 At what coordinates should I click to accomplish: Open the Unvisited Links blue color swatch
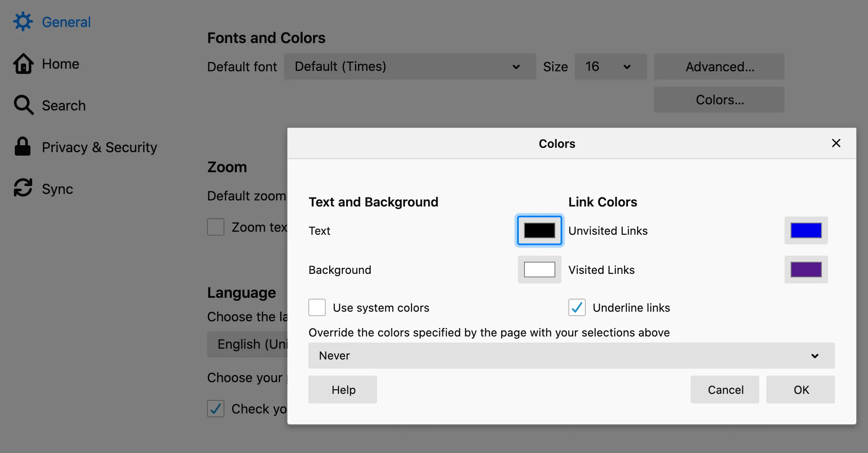(x=806, y=230)
